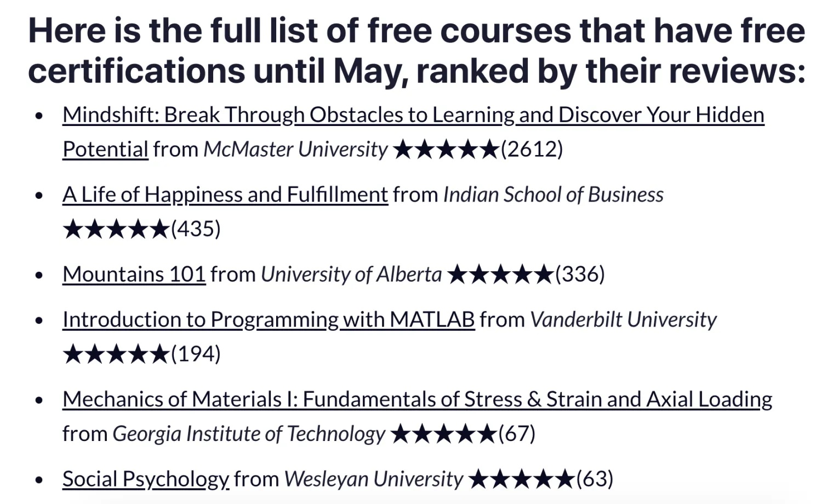Click the star rating beside McMaster University
The height and width of the screenshot is (504, 833).
446,149
